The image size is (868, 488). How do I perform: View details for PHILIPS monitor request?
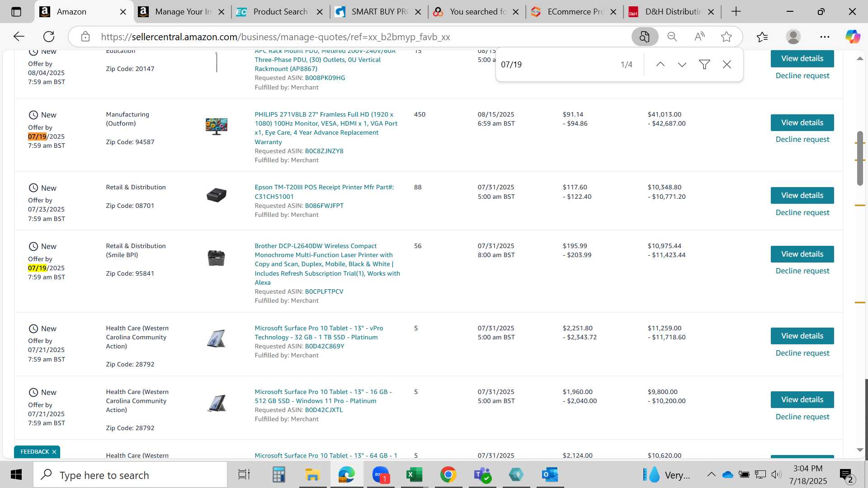point(802,122)
